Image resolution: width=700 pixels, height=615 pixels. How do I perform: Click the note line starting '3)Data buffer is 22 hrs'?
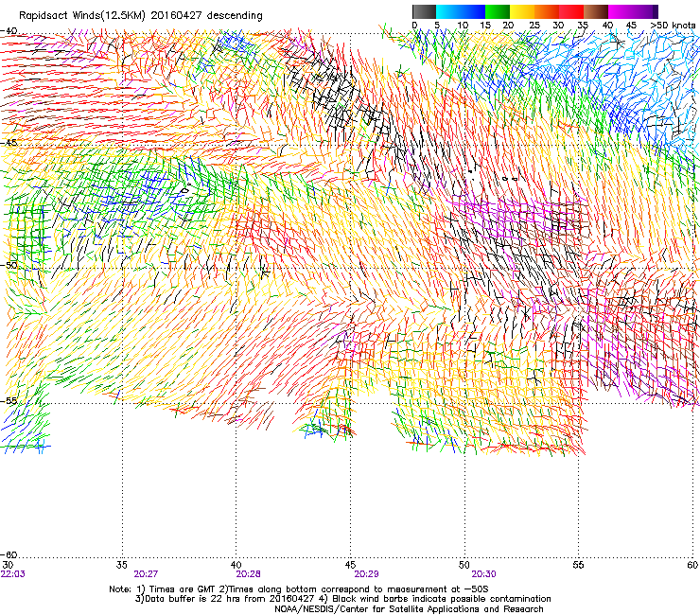[x=342, y=599]
